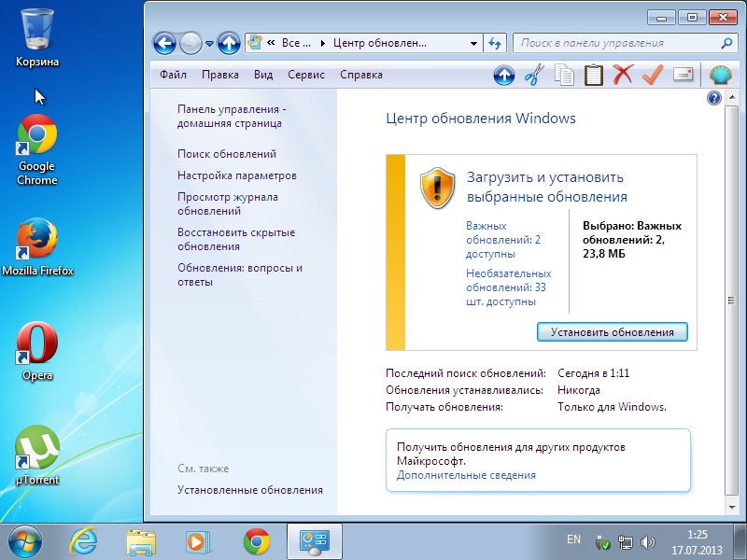Click the taskbar clock showing 1:25
Image resolution: width=747 pixels, height=560 pixels.
(x=697, y=542)
